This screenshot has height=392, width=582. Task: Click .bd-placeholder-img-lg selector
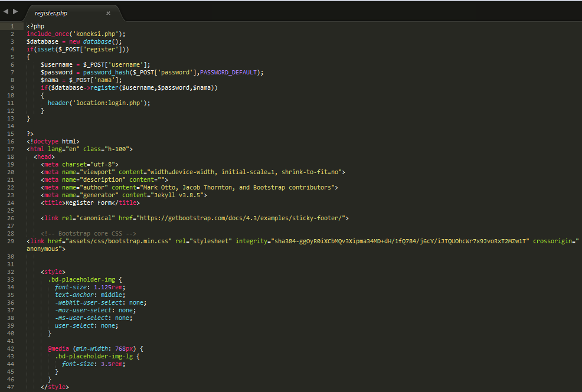94,357
